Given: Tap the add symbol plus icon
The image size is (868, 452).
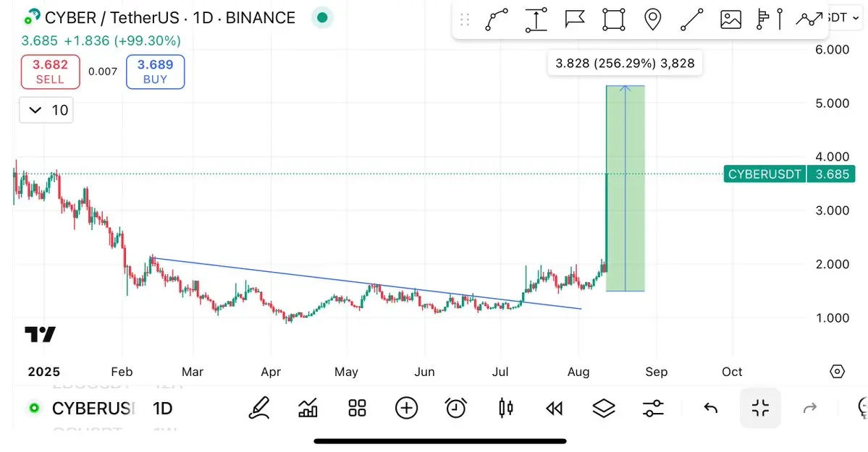Looking at the screenshot, I should 406,409.
